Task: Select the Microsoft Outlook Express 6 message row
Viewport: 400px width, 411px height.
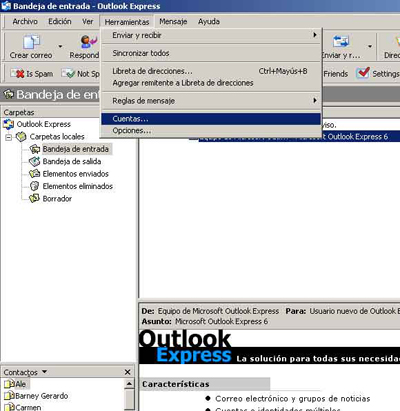Action: pos(295,137)
